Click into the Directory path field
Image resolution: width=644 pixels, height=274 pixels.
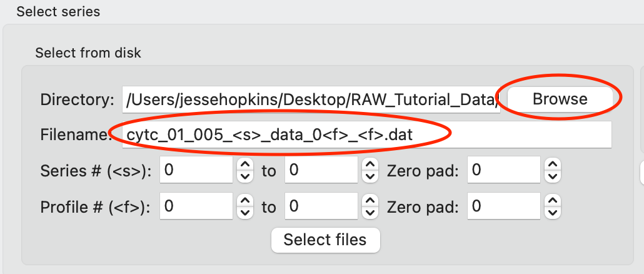pyautogui.click(x=311, y=99)
